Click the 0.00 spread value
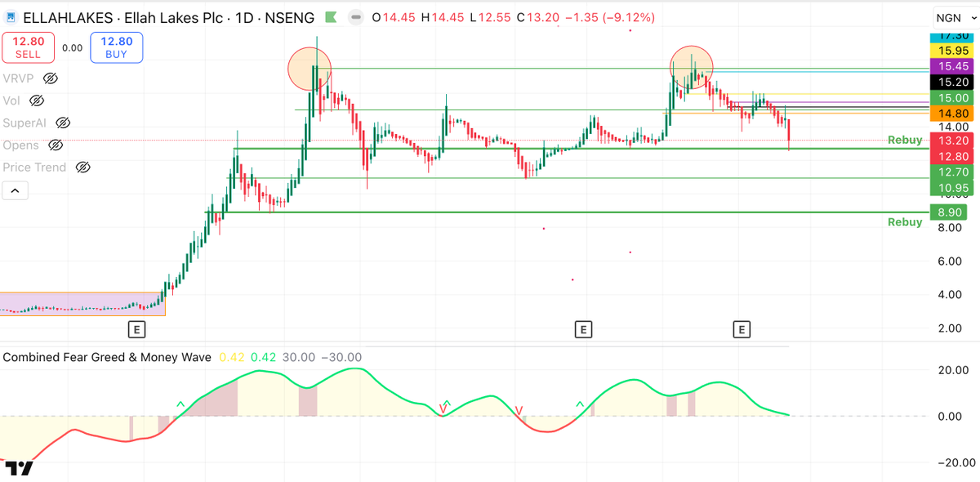 coord(72,48)
